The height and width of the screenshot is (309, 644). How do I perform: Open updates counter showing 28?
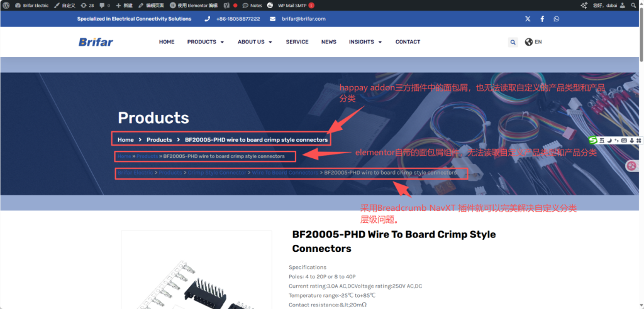point(87,5)
